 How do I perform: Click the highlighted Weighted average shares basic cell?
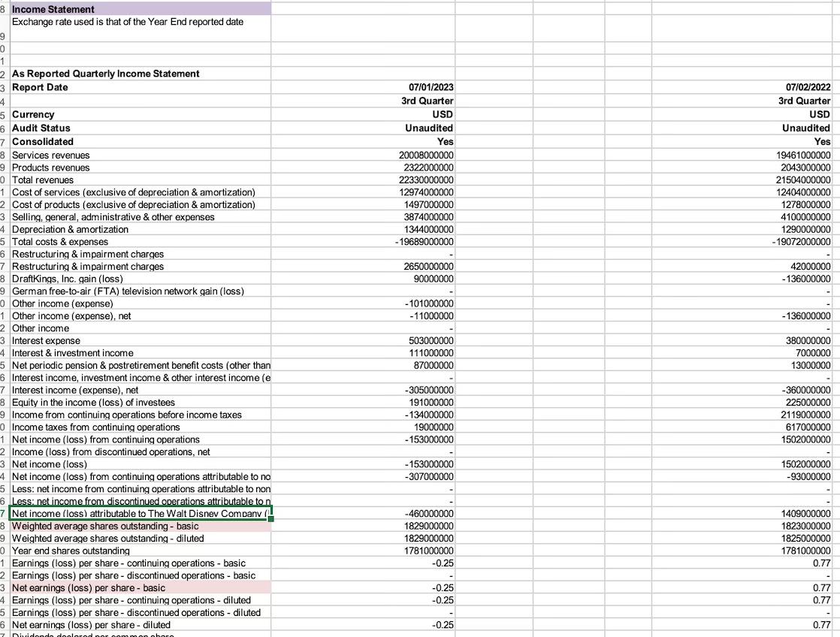coord(135,526)
